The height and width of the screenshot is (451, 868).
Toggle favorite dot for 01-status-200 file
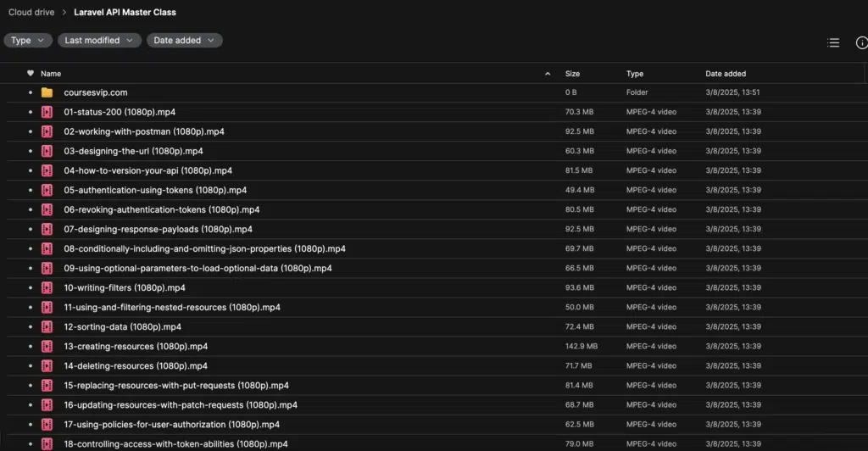click(x=31, y=112)
